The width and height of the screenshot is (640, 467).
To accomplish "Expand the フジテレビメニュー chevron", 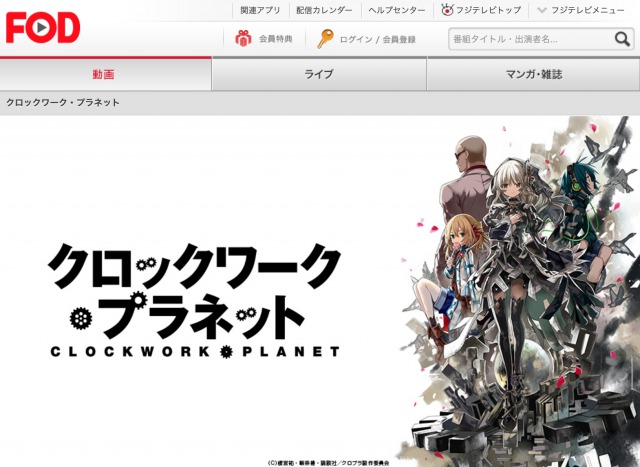I will pos(542,10).
